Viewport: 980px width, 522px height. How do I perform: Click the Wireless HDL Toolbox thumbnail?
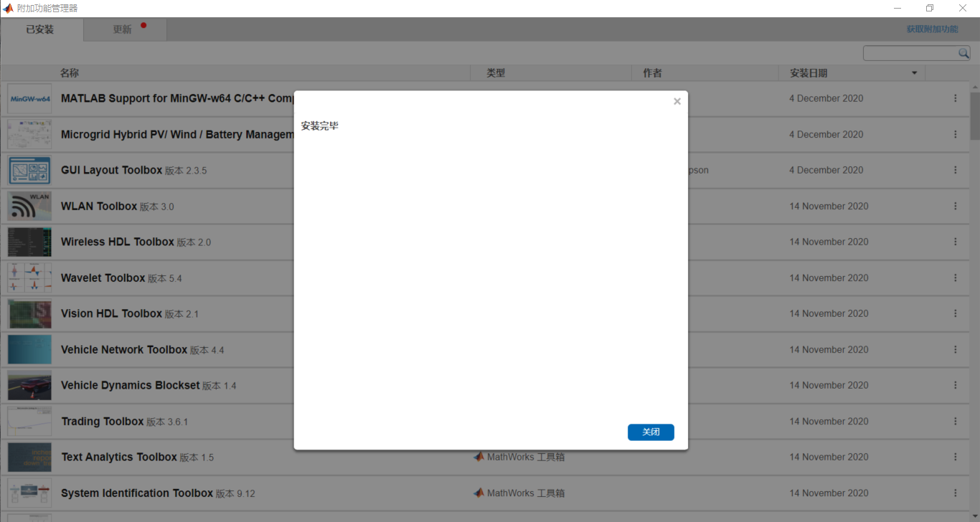[x=29, y=242]
